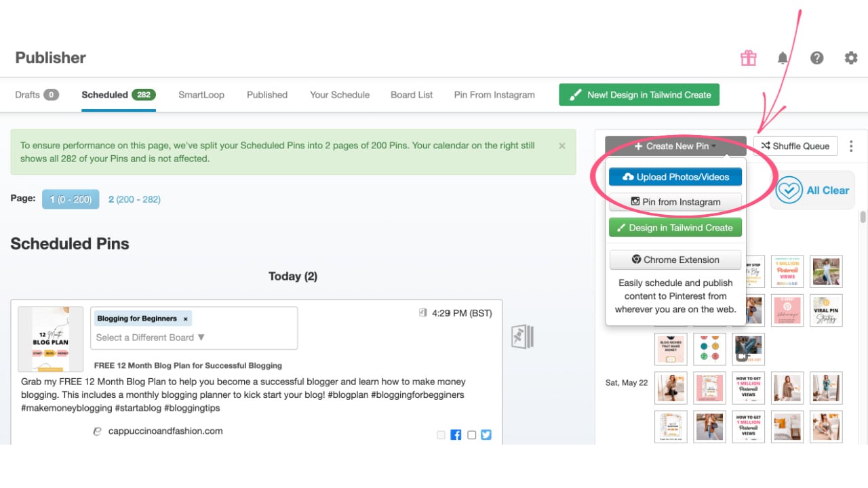The image size is (868, 488).
Task: Open the help question mark icon
Action: coord(817,58)
